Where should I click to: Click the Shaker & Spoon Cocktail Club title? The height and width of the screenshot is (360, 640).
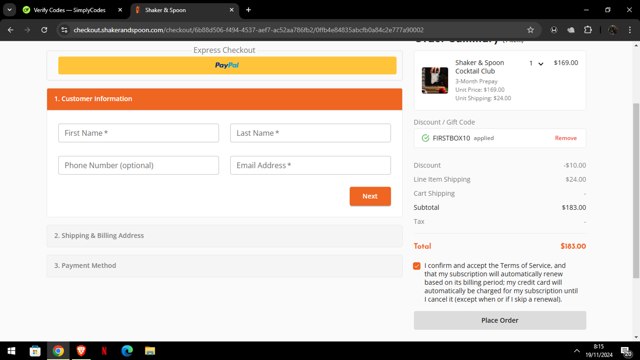[x=480, y=67]
